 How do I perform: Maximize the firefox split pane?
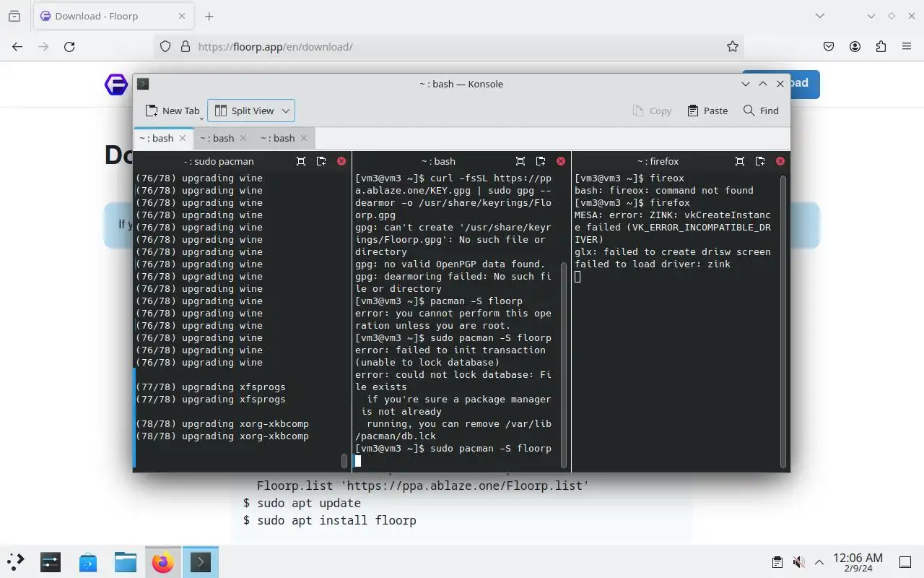pyautogui.click(x=740, y=161)
